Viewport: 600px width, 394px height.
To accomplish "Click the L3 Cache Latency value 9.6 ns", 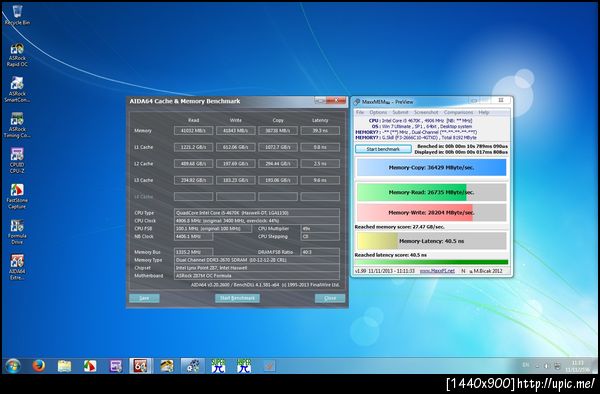I will [x=320, y=180].
